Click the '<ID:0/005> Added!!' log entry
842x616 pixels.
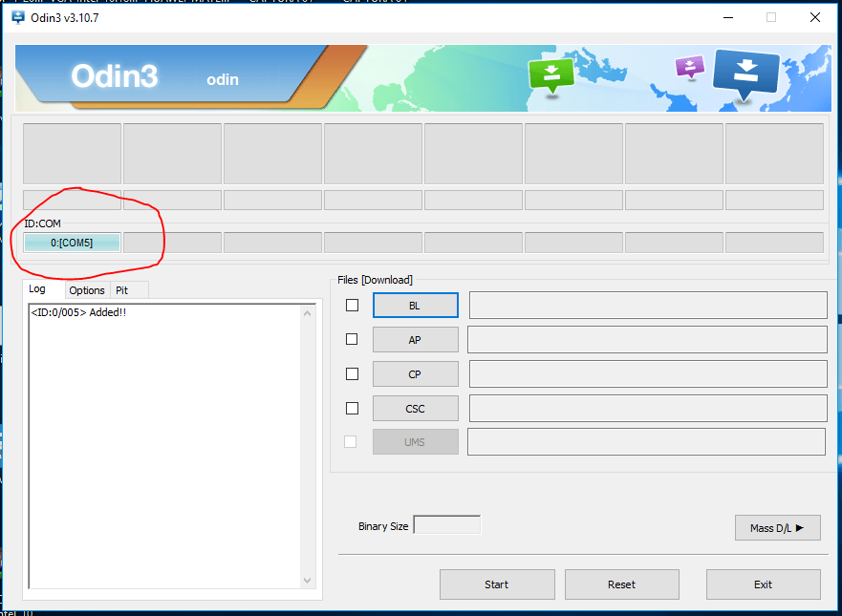[x=78, y=313]
